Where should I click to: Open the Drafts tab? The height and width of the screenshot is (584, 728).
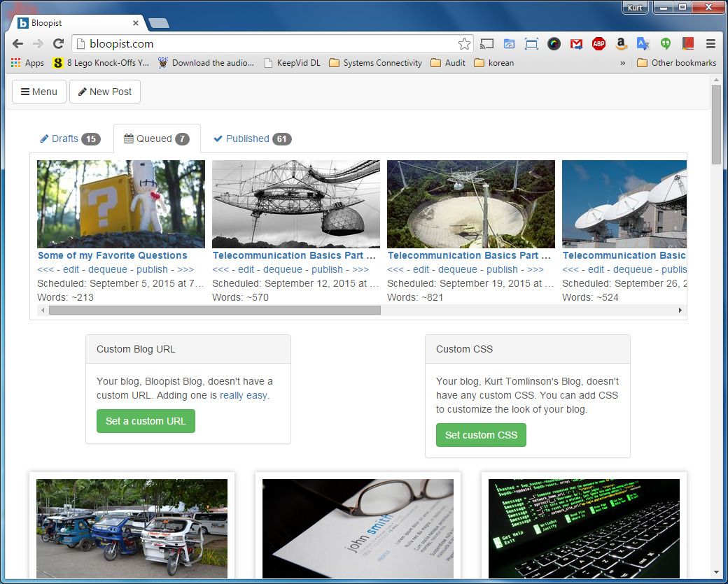click(x=69, y=138)
